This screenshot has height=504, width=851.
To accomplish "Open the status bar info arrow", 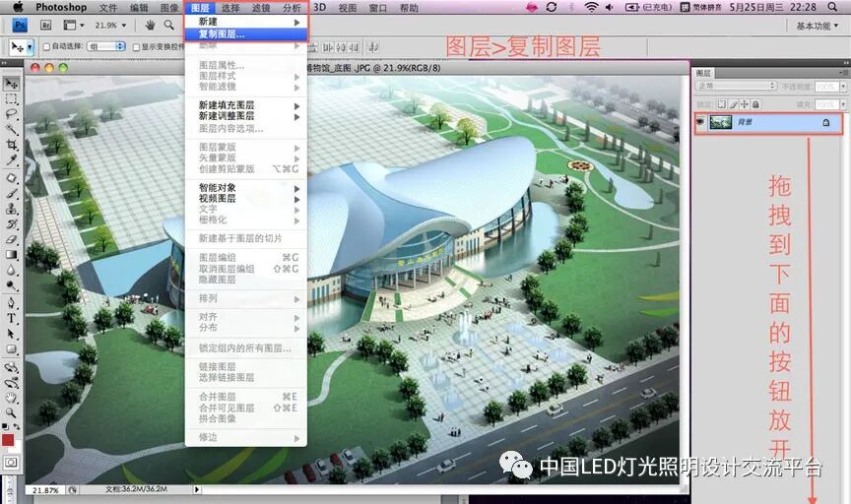I will click(x=197, y=489).
